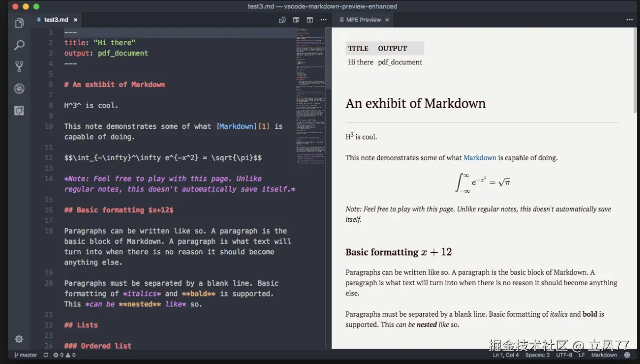Screen dimensions: 640x364
Task: Click the editor's vertical scrollbar slider
Action: (329, 59)
